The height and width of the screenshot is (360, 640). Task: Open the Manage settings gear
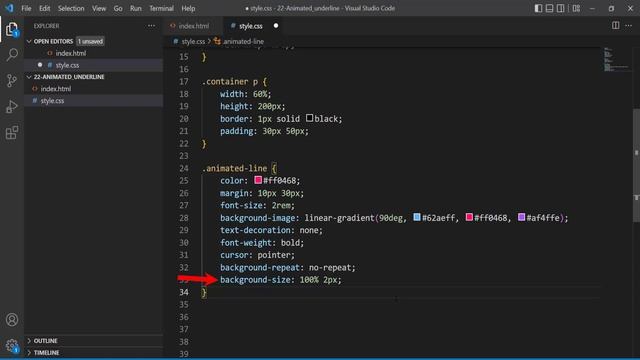click(x=12, y=346)
